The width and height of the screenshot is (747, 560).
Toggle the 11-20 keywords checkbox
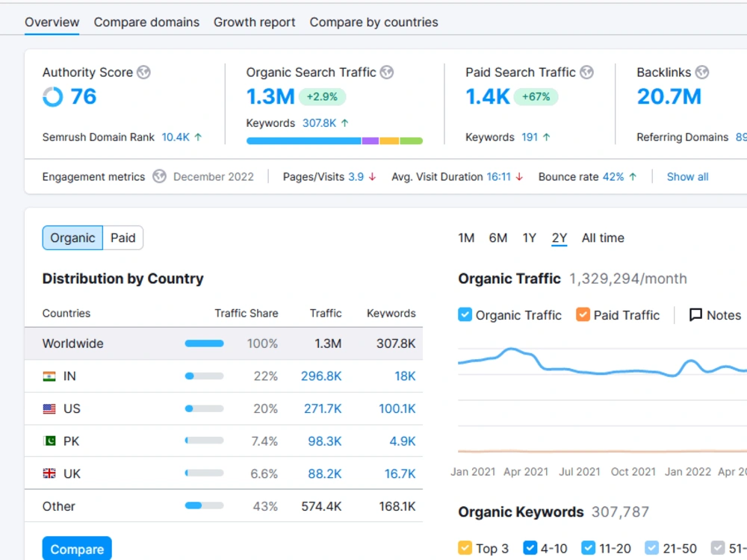point(589,548)
